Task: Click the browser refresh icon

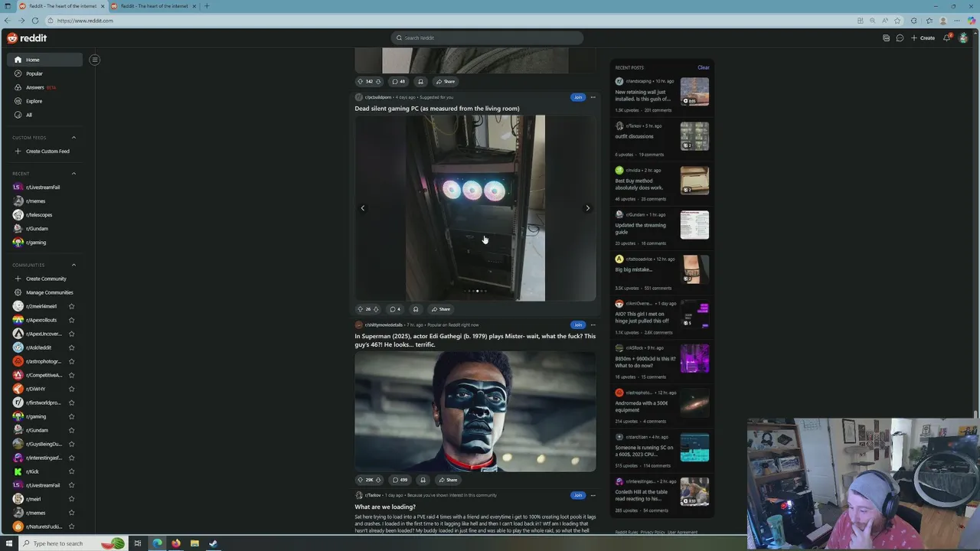Action: 35,21
